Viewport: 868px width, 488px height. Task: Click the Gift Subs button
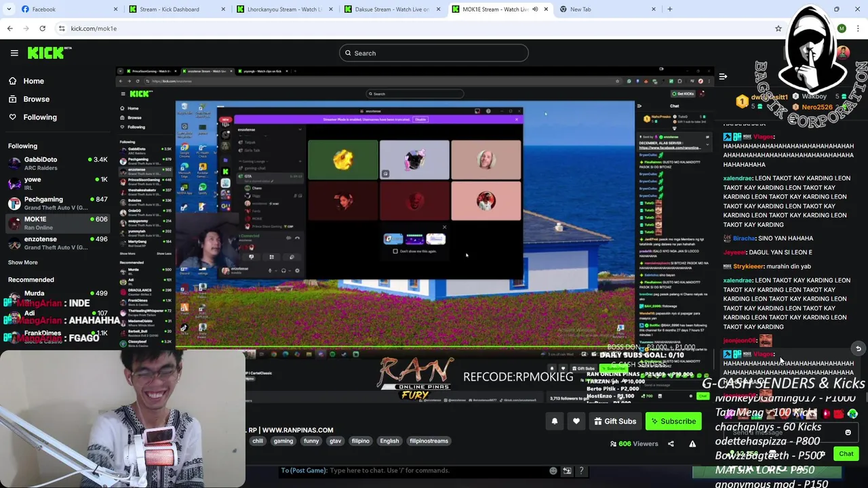(x=615, y=421)
